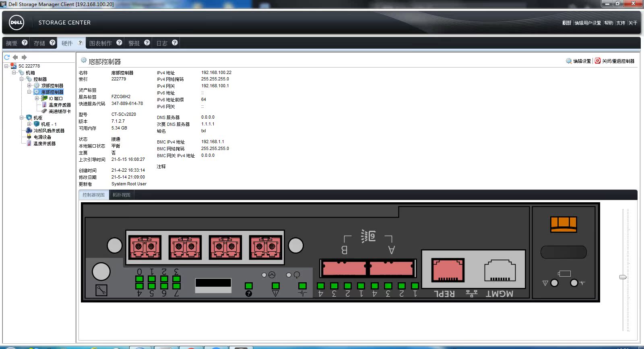Open the 关于 link in the header
Screen dimensions: 644x349
[633, 23]
